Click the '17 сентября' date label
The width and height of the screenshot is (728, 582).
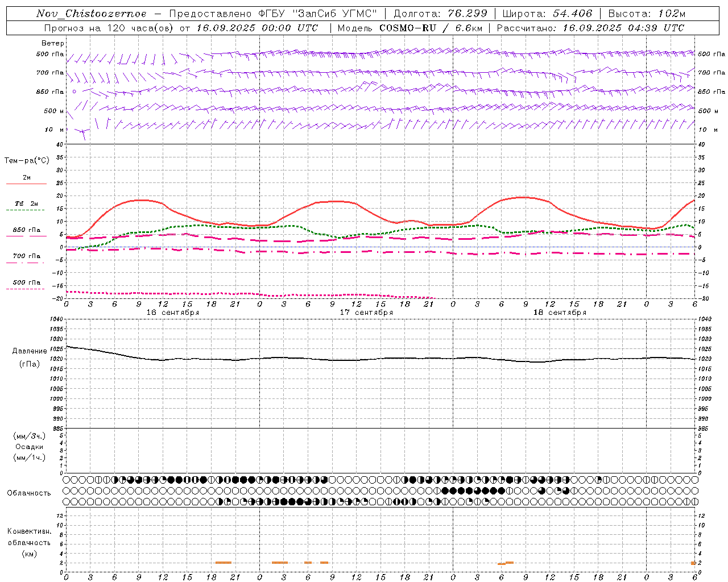pyautogui.click(x=366, y=313)
